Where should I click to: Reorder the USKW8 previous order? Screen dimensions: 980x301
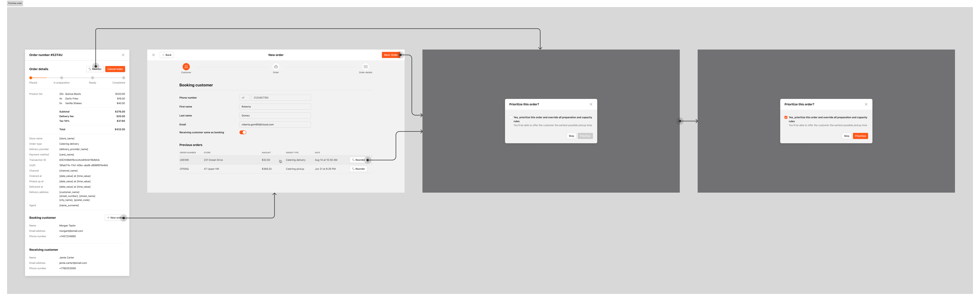(358, 160)
